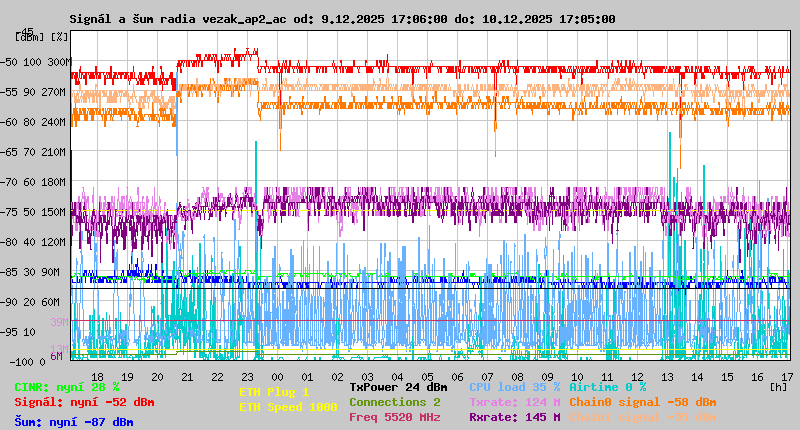Click the Txrate 124 M legend label

(514, 402)
